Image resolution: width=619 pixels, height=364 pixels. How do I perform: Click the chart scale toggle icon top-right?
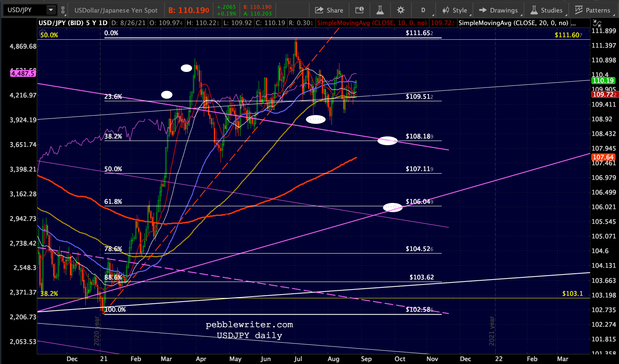(597, 23)
